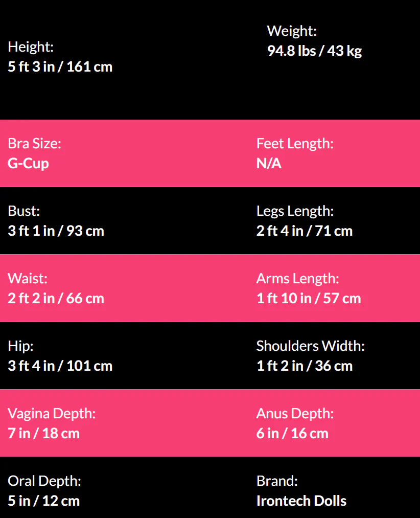Select the 3 ft 4 in / 101 cm value

coord(60,366)
